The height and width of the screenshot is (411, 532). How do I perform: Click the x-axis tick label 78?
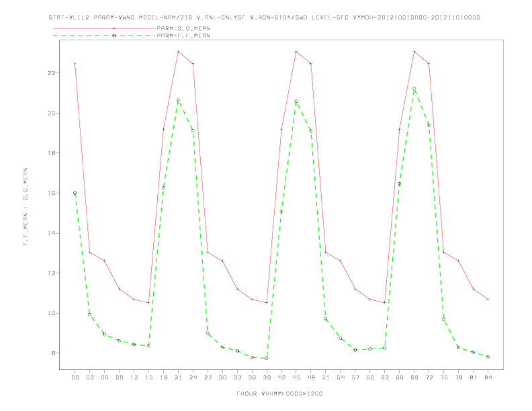click(x=458, y=377)
